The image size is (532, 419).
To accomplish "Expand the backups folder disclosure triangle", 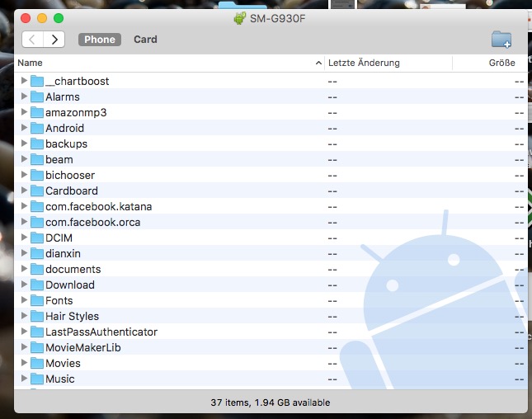I will [x=24, y=144].
